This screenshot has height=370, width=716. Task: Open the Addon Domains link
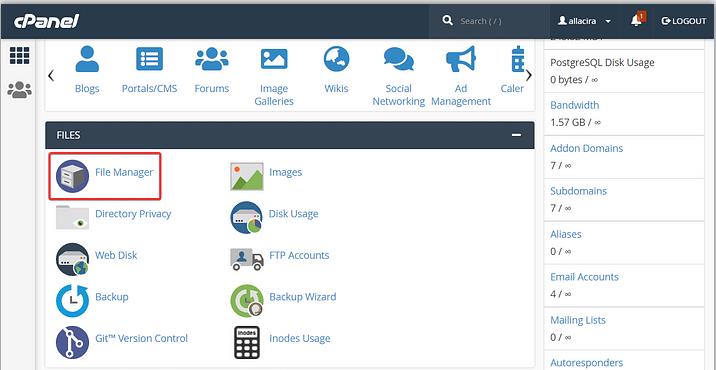click(x=586, y=148)
